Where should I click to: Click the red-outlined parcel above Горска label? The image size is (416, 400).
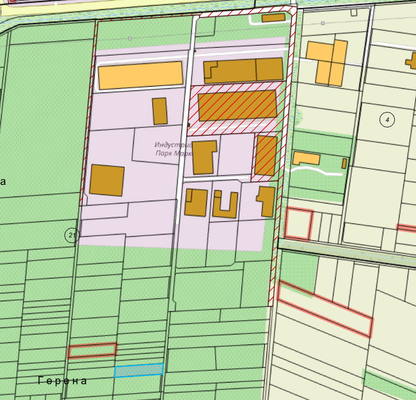pos(92,350)
